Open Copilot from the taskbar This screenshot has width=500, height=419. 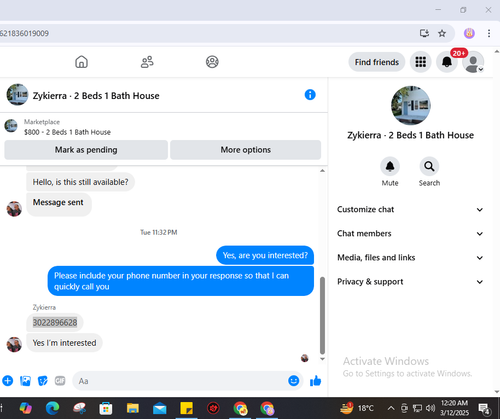(x=26, y=408)
